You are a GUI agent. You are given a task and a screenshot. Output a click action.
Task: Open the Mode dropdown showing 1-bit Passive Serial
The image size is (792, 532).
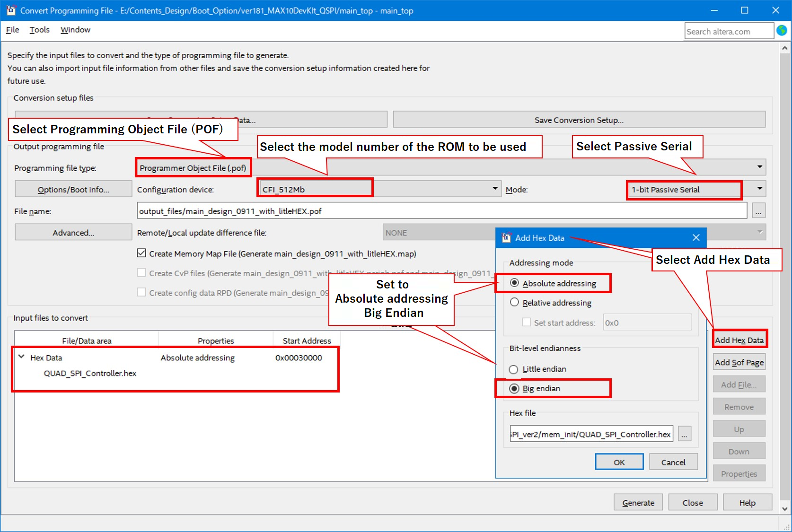point(759,189)
